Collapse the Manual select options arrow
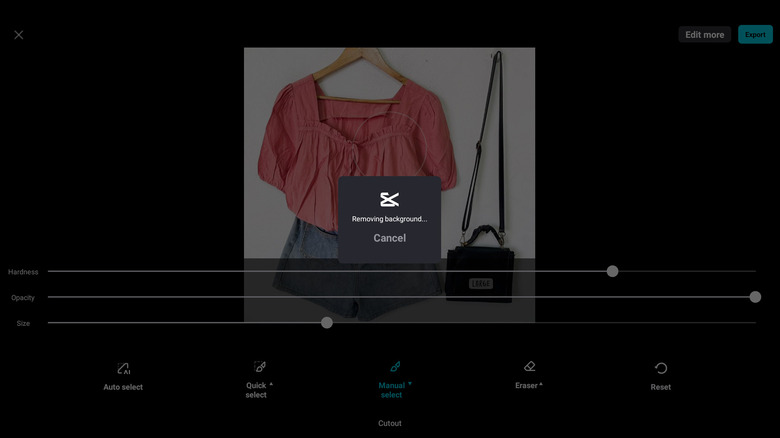Screen dimensions: 780x438 point(410,384)
